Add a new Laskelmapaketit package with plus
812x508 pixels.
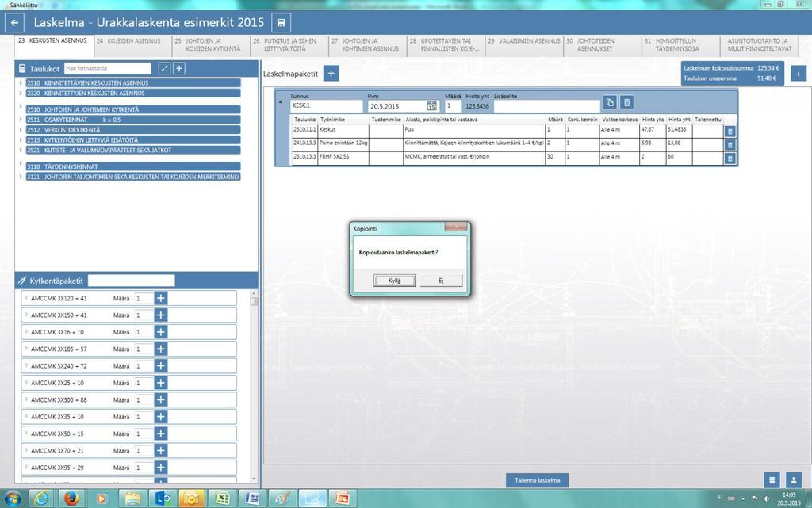tap(331, 74)
